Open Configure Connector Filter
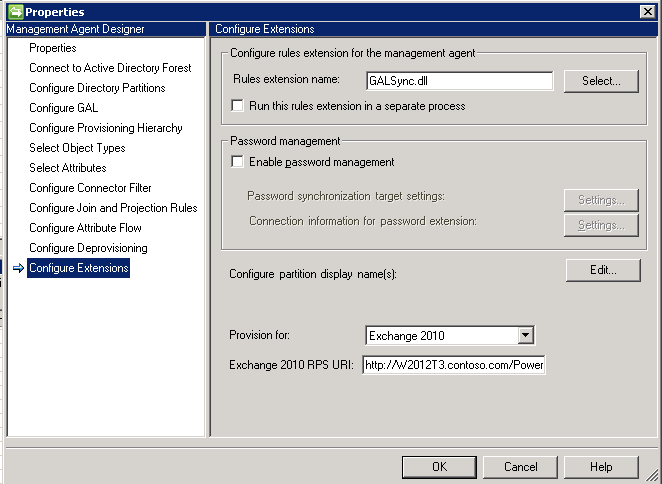 (90, 188)
